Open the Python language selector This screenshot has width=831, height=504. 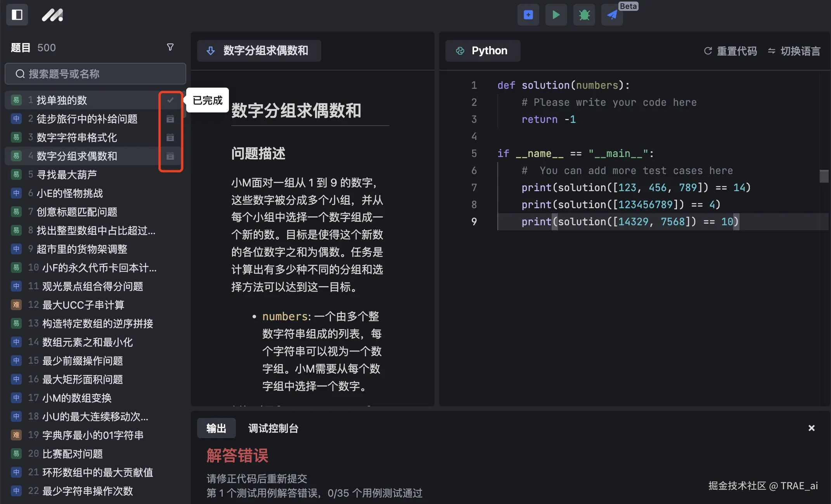tap(483, 51)
